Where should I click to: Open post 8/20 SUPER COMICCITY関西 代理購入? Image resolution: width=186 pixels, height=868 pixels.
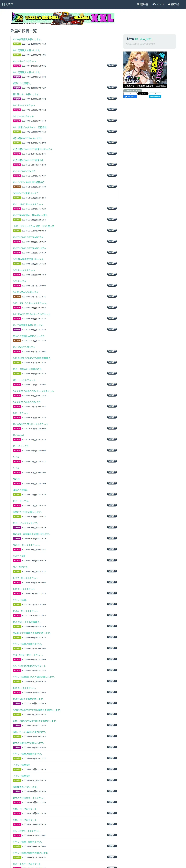31,358
